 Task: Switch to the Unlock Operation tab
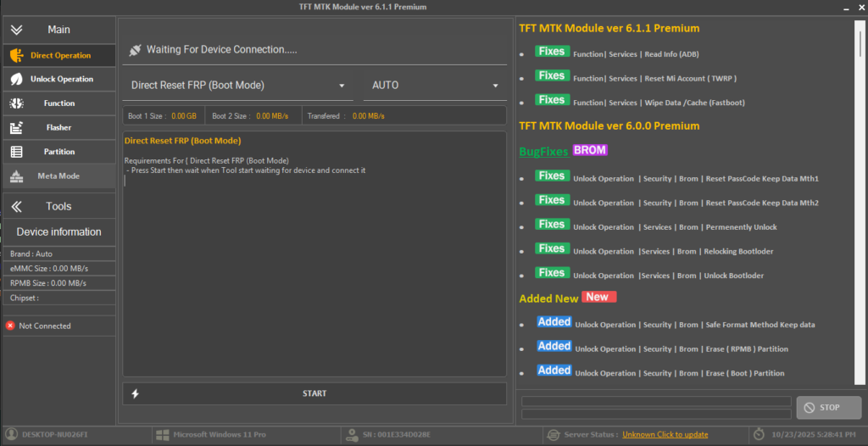click(59, 79)
